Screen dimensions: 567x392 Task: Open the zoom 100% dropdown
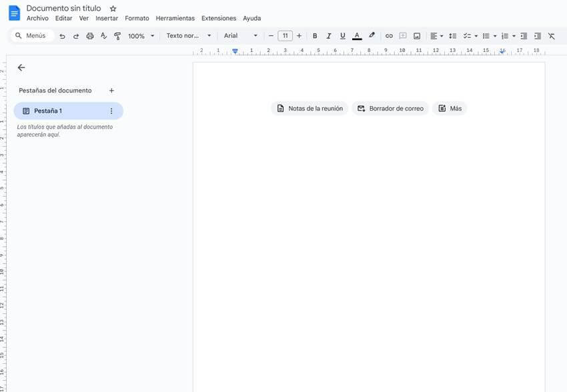[x=141, y=36]
